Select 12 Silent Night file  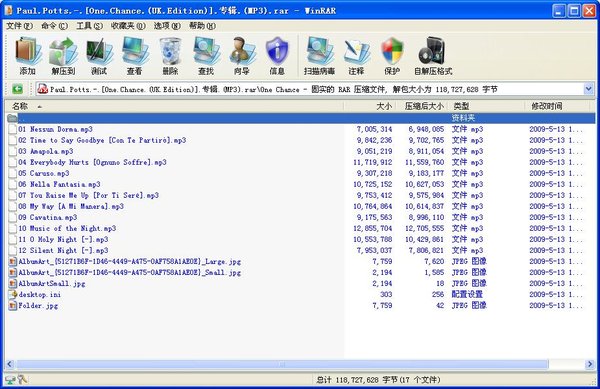63,251
